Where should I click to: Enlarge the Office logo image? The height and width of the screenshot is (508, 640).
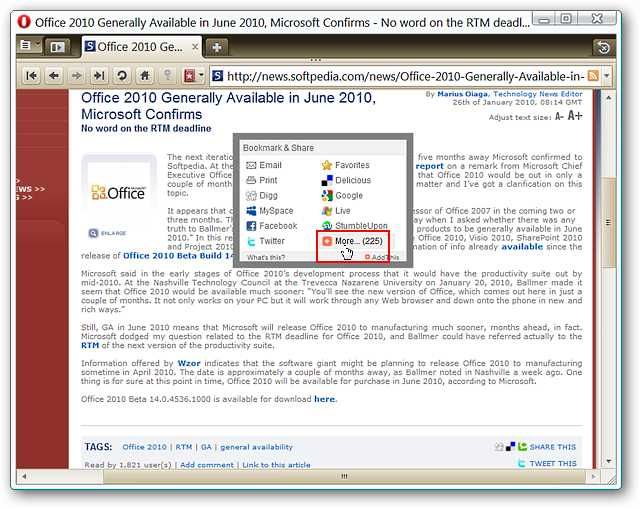[108, 233]
